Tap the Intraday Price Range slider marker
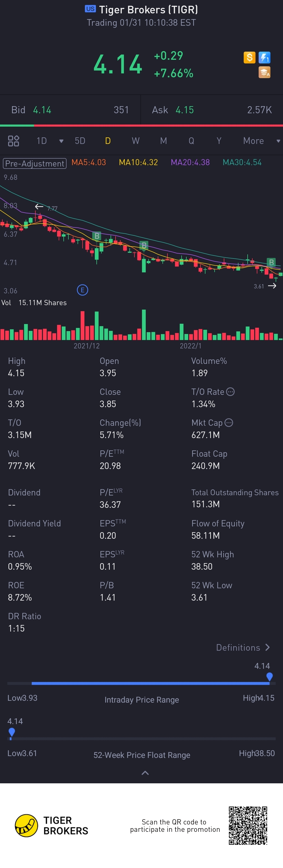The image size is (283, 868). click(269, 677)
